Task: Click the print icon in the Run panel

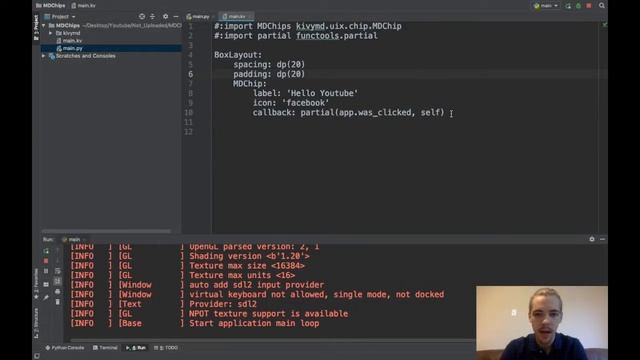Action: pos(58,291)
